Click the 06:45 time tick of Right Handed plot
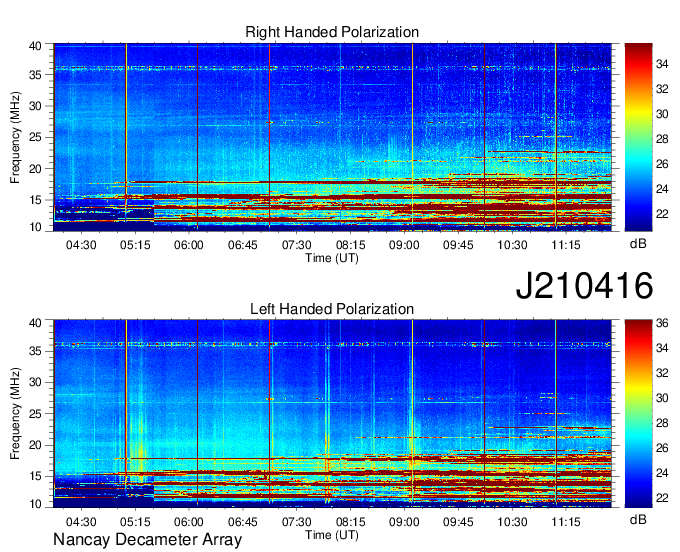This screenshot has width=680, height=552. pyautogui.click(x=243, y=245)
